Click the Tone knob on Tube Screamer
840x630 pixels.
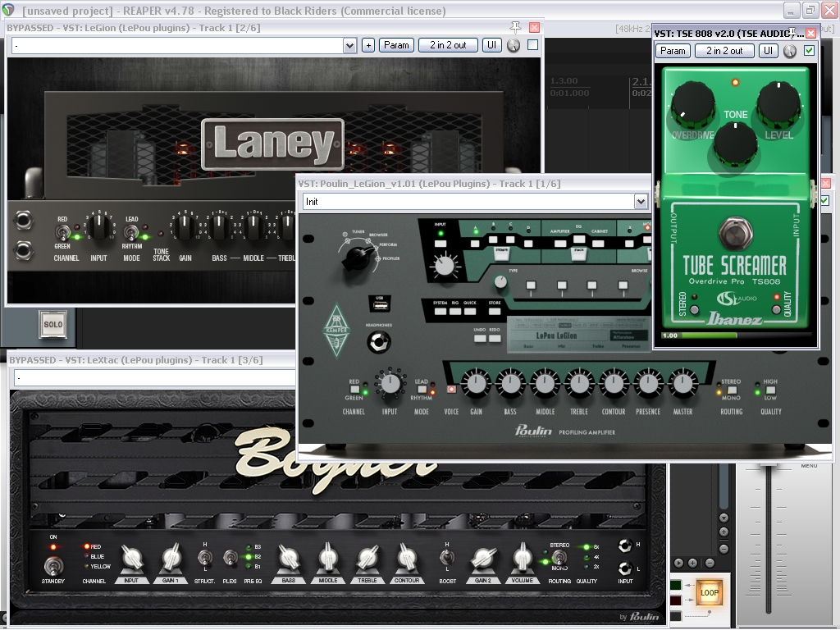(x=736, y=144)
